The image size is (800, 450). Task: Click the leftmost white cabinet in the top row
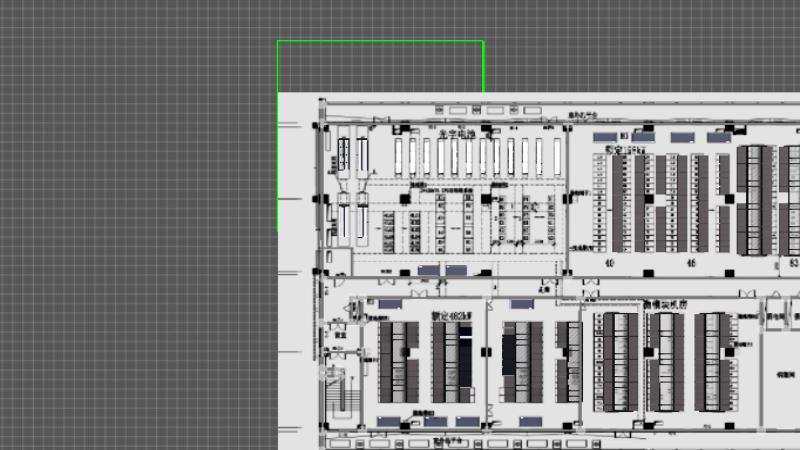[x=398, y=156]
